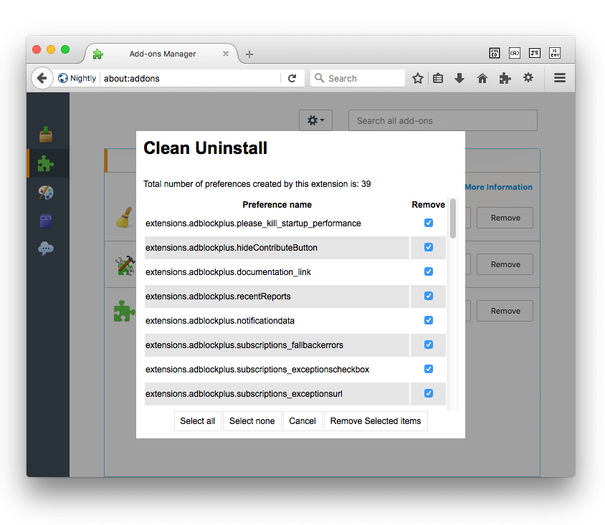
Task: Remove the hammer-icon extension
Action: click(505, 264)
